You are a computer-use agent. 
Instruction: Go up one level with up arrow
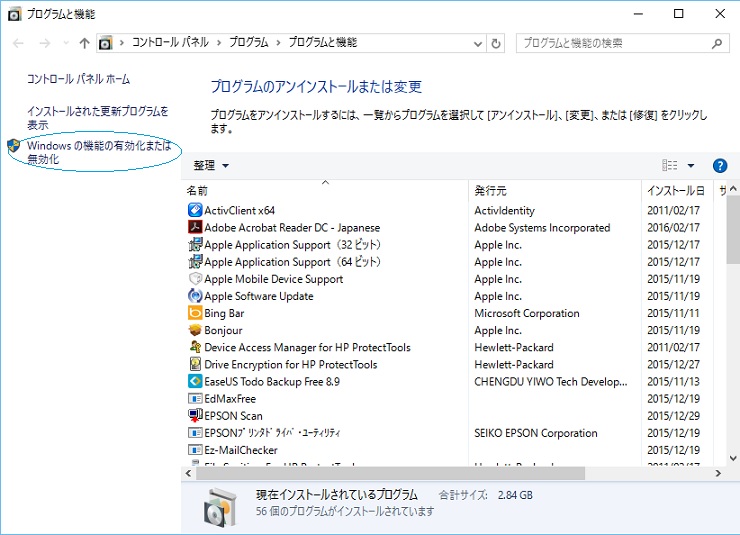click(84, 43)
